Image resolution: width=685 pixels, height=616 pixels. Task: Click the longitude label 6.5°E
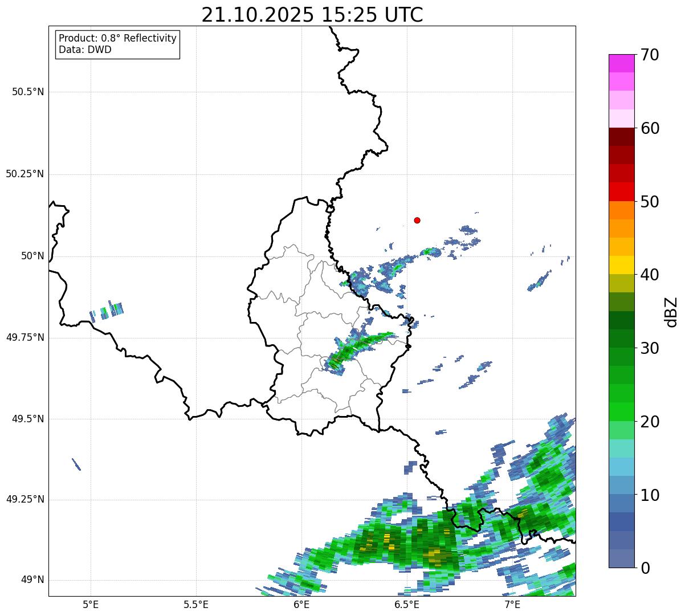click(407, 604)
